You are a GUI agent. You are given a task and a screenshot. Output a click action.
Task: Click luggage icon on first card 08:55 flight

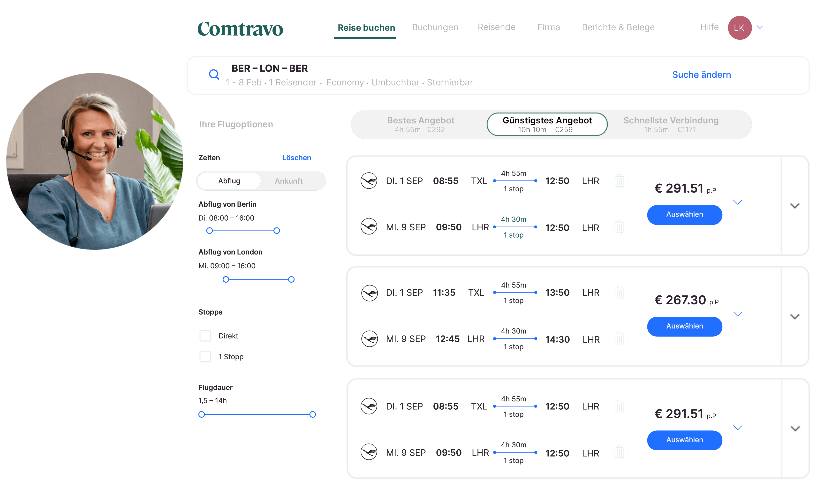click(x=619, y=181)
